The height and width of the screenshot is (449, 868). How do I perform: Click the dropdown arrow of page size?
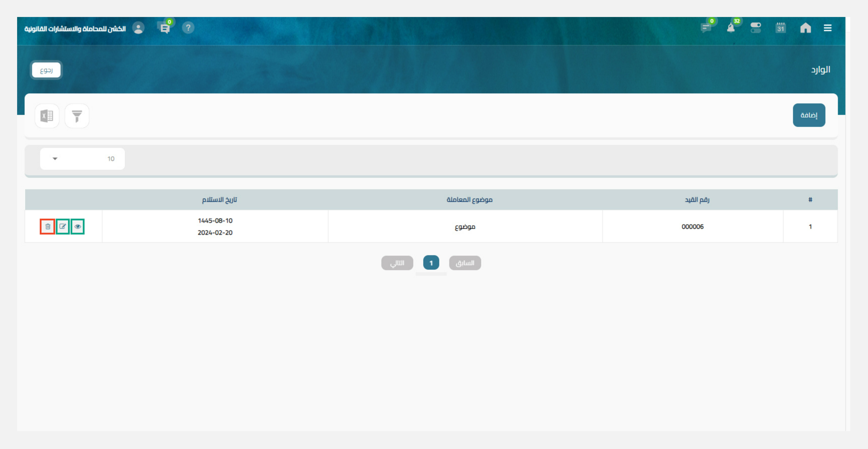point(55,159)
